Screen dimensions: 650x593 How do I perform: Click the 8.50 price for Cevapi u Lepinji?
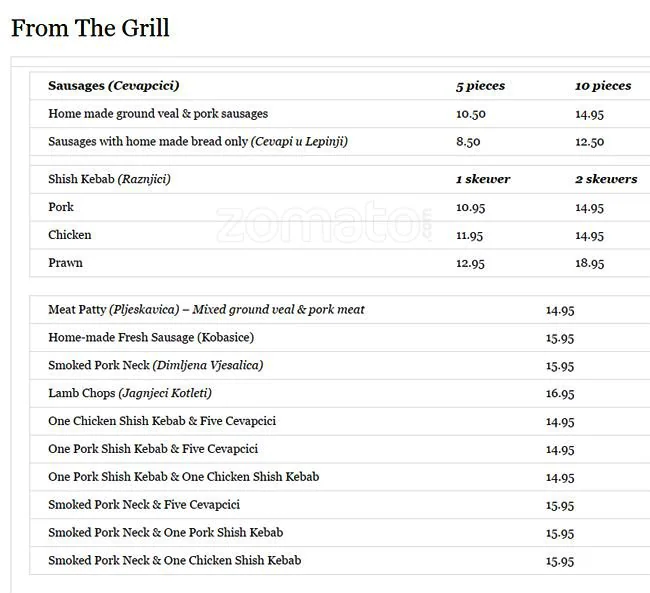tap(468, 142)
